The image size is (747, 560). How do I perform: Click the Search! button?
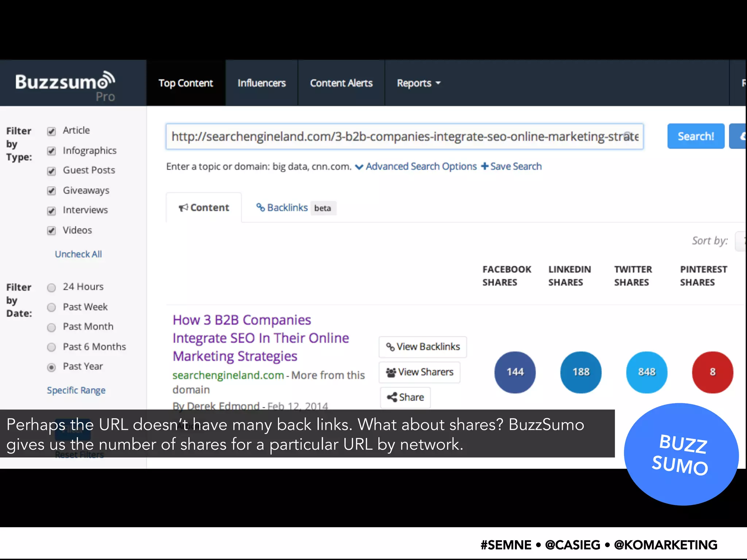(696, 136)
